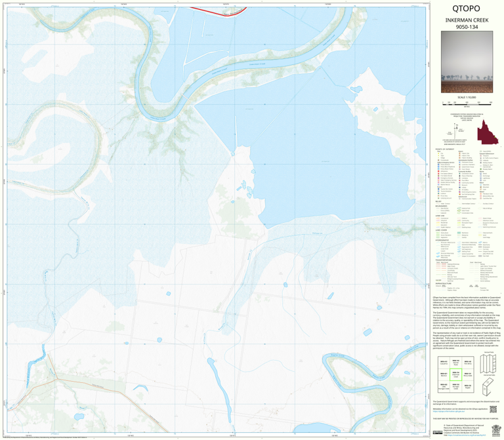Select the misty landscape photo thumbnail
Image resolution: width=504 pixels, height=440 pixels.
pos(467,62)
